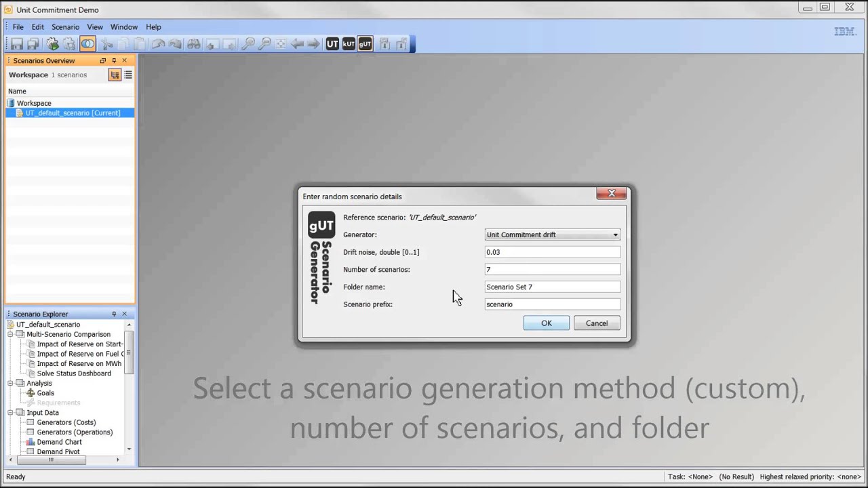This screenshot has width=868, height=488.
Task: Click the binoculars Find icon
Action: pos(194,44)
